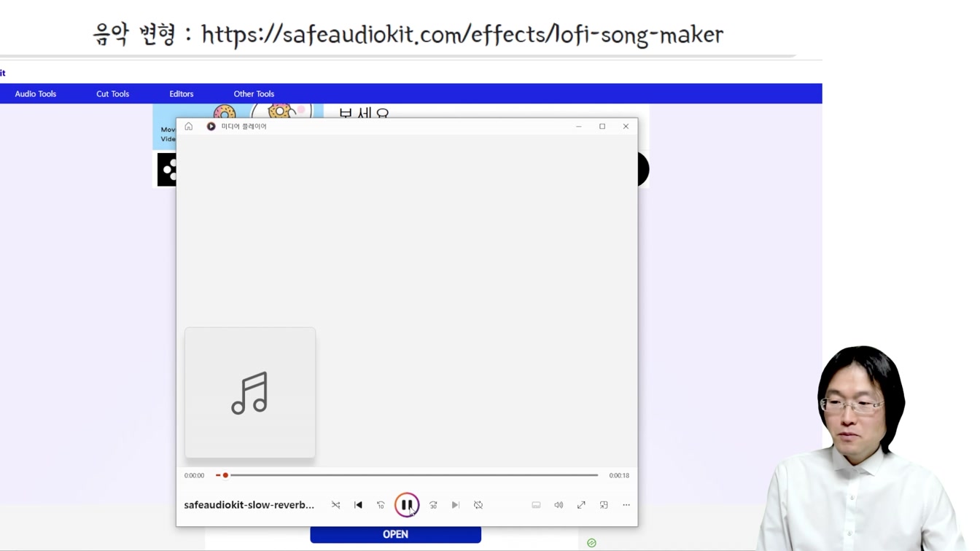Open the Editors menu
Image resolution: width=980 pixels, height=551 pixels.
click(182, 93)
